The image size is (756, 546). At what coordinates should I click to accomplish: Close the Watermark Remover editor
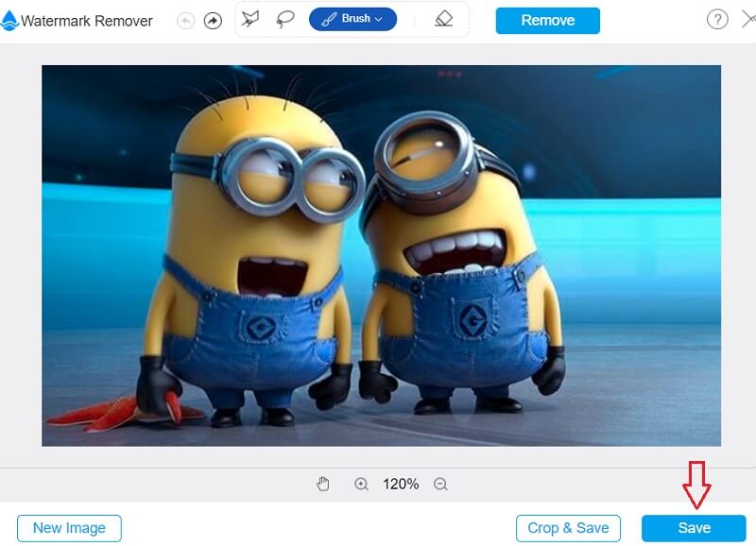pos(747,19)
